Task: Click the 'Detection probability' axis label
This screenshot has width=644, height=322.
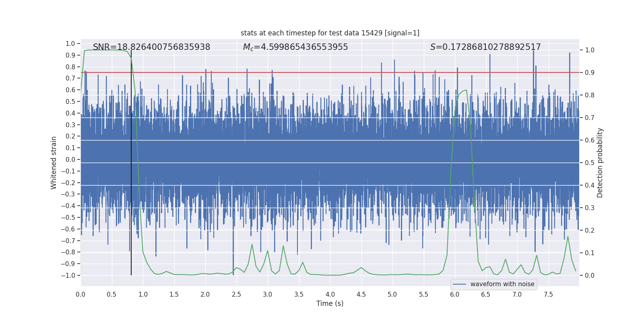Action: pos(600,163)
